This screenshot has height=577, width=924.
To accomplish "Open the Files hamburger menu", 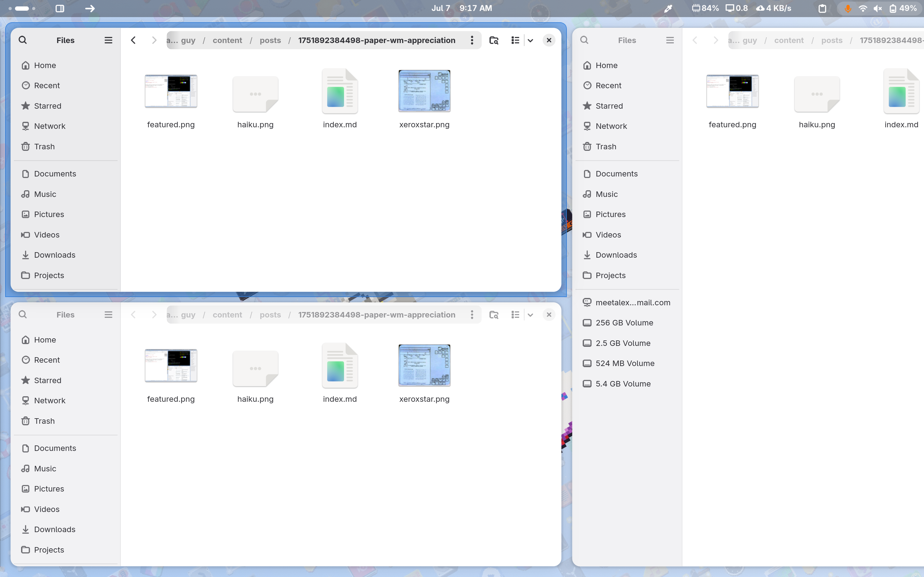I will (108, 40).
